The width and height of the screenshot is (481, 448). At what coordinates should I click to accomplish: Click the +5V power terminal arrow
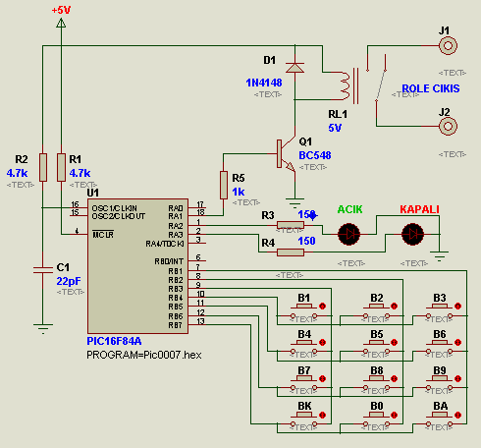pyautogui.click(x=61, y=23)
